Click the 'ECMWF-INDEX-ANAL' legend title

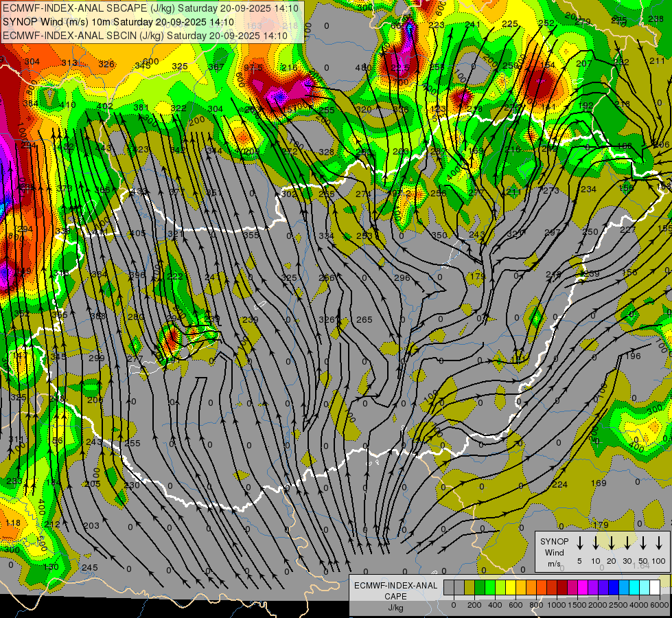click(395, 586)
